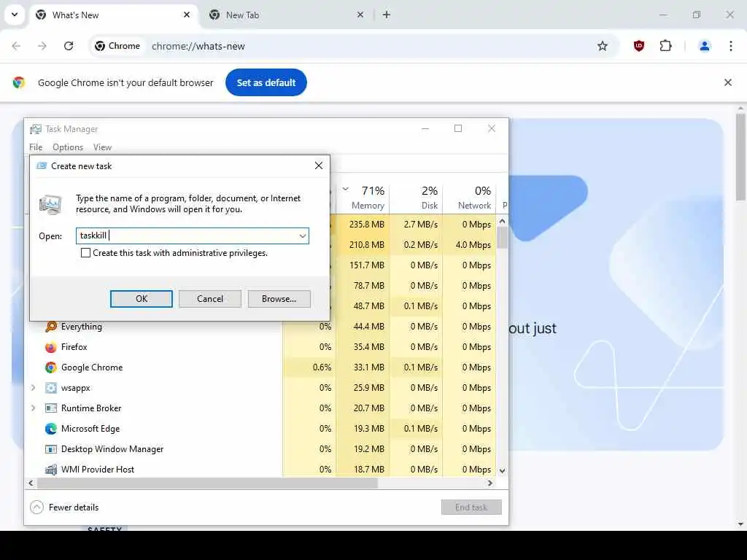Click Browse... in Create new task
The width and height of the screenshot is (747, 560).
[279, 298]
